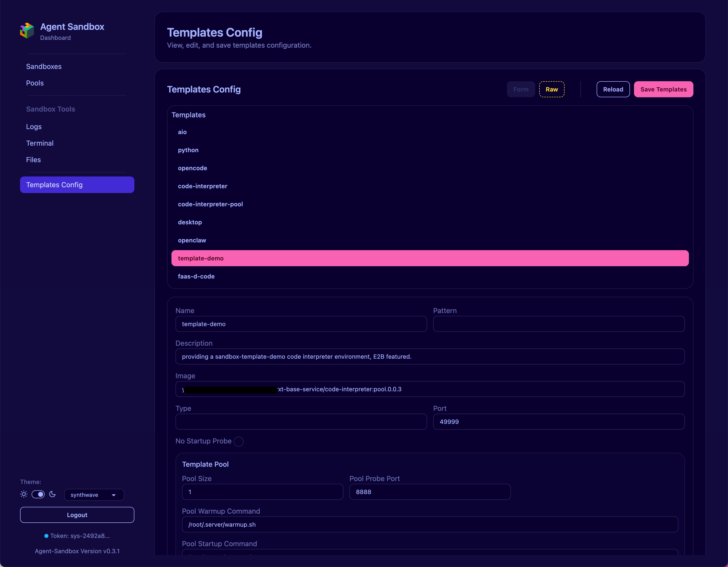This screenshot has height=567, width=728.
Task: Open the synthwave theme dropdown
Action: tap(94, 495)
